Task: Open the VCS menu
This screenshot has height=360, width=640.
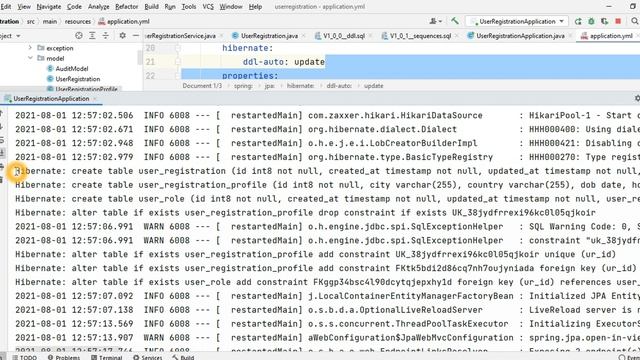Action: [x=208, y=7]
